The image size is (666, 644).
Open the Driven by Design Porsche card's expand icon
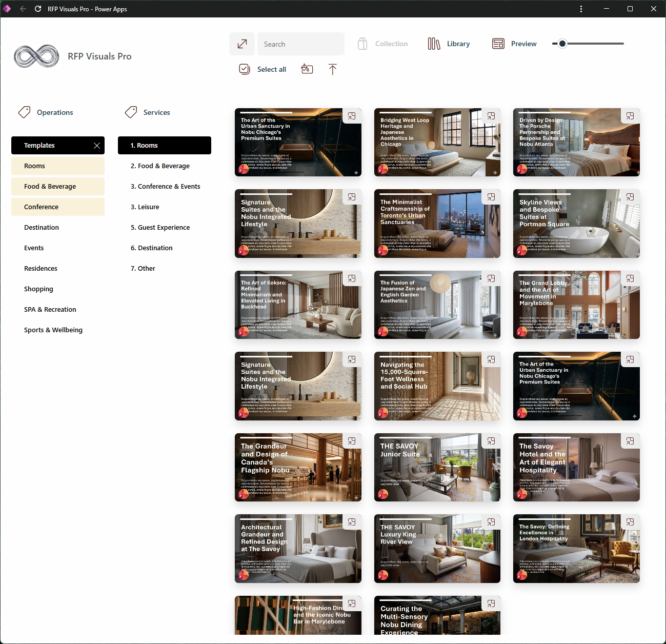click(x=630, y=116)
